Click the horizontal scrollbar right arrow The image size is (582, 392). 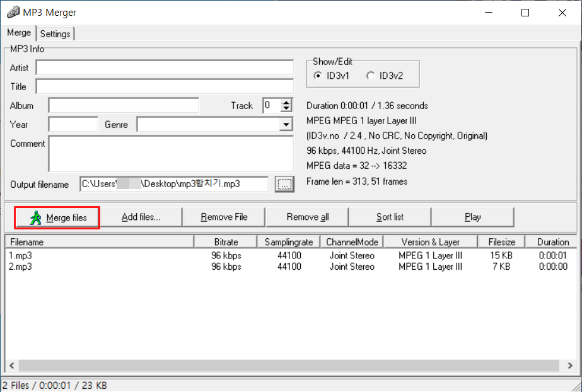tap(570, 366)
